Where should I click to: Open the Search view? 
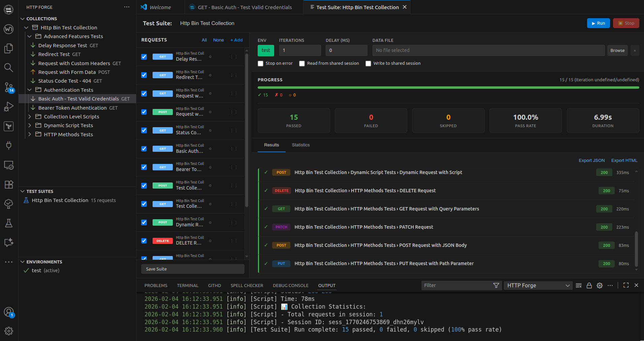(x=9, y=68)
